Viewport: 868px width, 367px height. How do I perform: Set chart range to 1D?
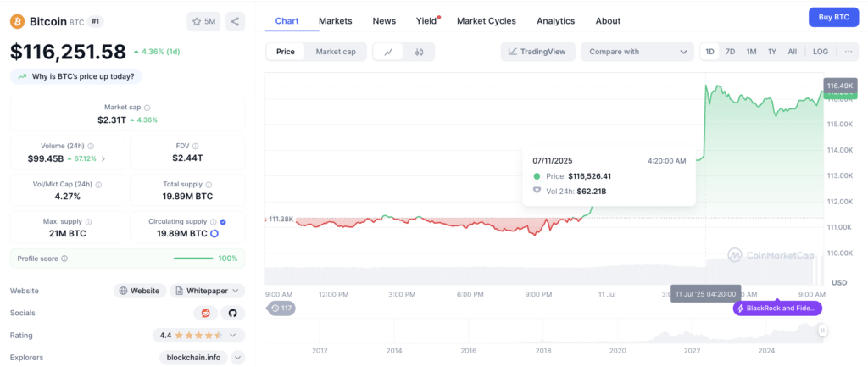(x=709, y=52)
